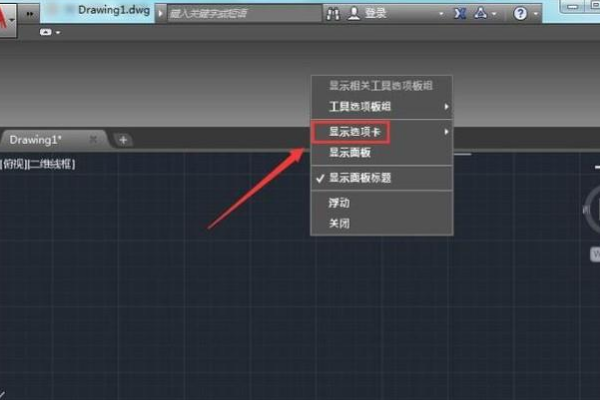This screenshot has height=400, width=600.
Task: Expand the quick access toolbar chevrons
Action: click(x=29, y=14)
